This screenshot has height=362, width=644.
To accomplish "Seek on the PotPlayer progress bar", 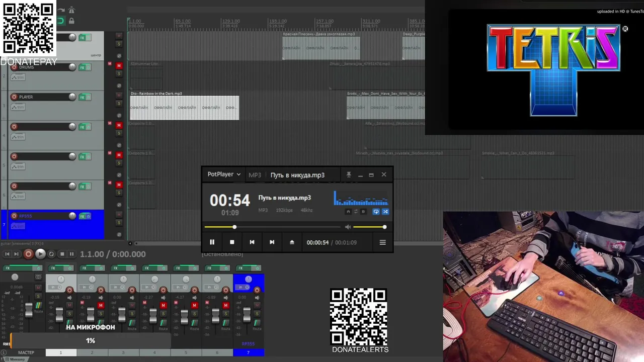I will [272, 227].
